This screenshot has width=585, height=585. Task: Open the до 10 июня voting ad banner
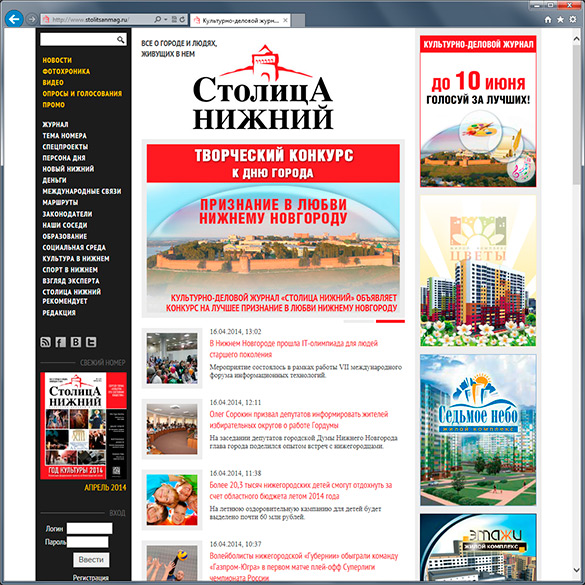click(x=478, y=111)
